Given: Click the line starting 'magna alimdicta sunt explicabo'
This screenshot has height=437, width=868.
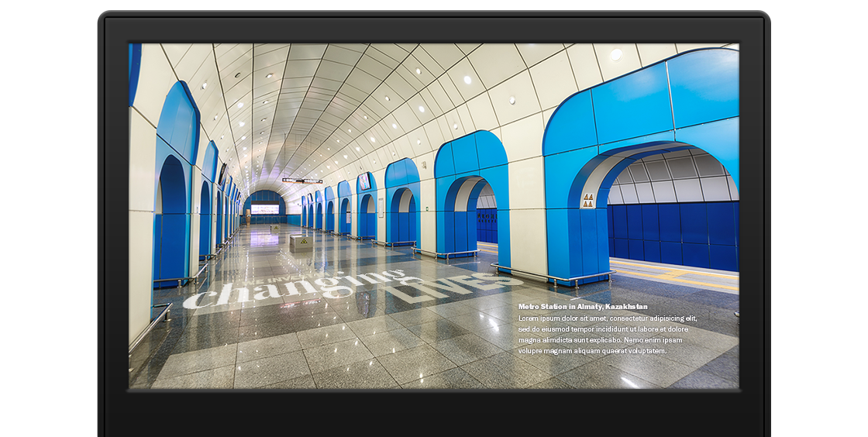Looking at the screenshot, I should pos(600,340).
